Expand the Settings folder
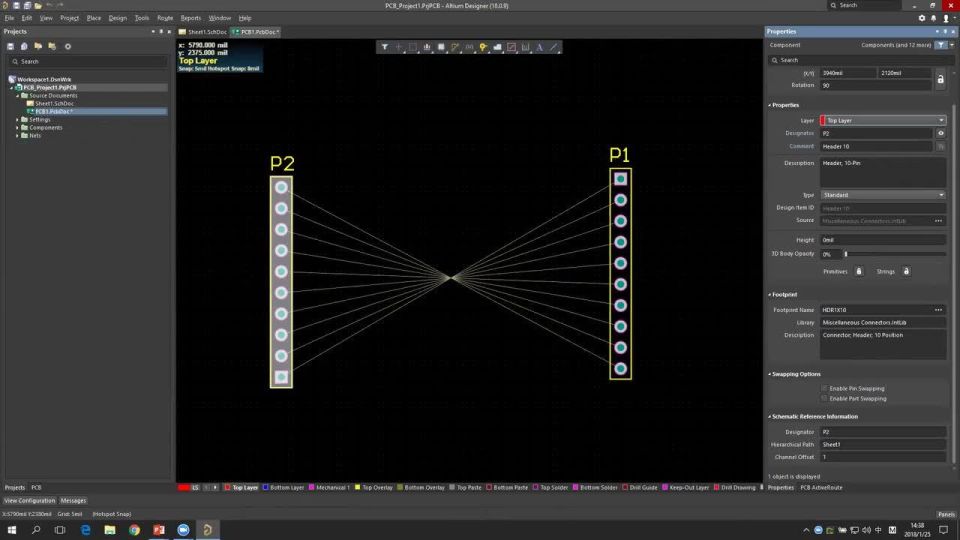The height and width of the screenshot is (540, 960). tap(17, 119)
